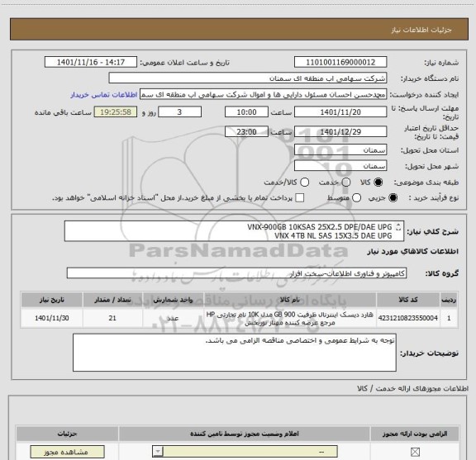Viewport: 476px width, 460px height.
Task: Select the جزیی purchase type radio
Action: [393, 198]
